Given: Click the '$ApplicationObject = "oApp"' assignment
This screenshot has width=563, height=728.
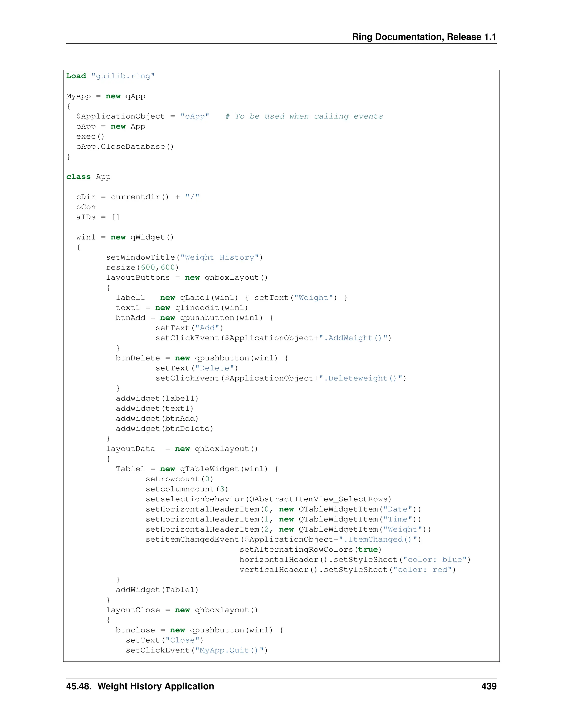Looking at the screenshot, I should (143, 116).
